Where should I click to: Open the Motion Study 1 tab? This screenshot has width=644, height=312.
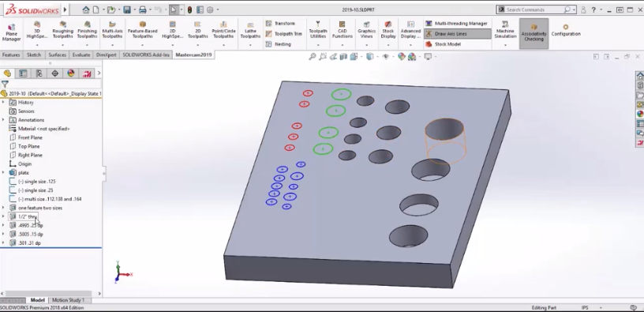(x=68, y=300)
